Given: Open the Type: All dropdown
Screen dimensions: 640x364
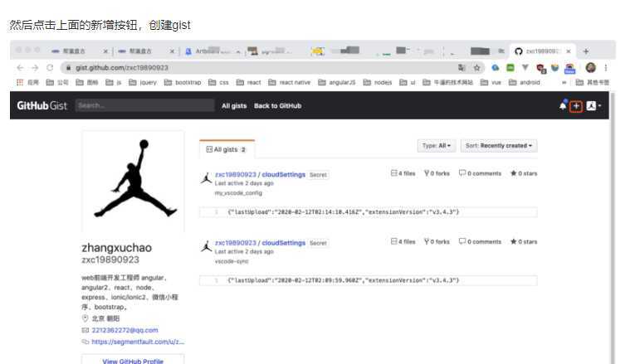Looking at the screenshot, I should (x=436, y=146).
